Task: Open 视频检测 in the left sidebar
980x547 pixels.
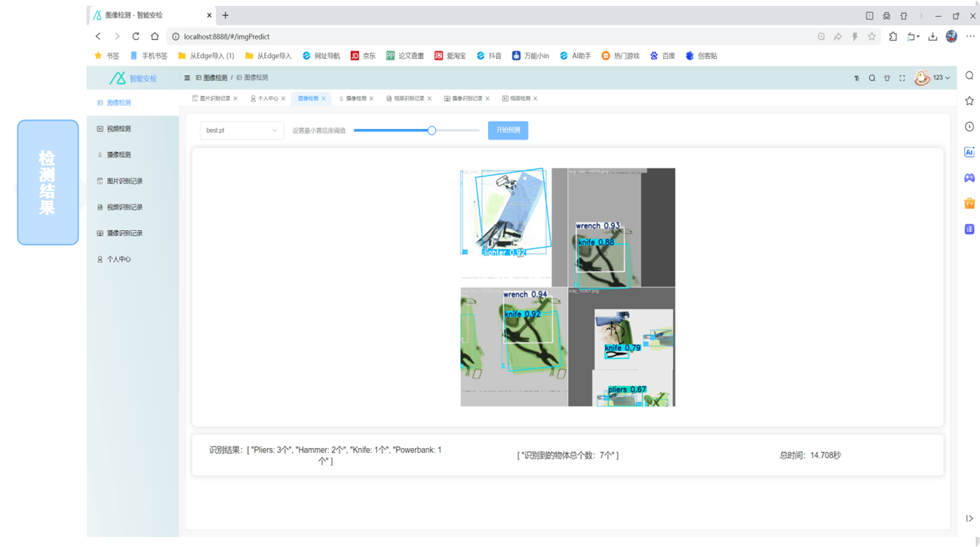Action: [x=118, y=129]
